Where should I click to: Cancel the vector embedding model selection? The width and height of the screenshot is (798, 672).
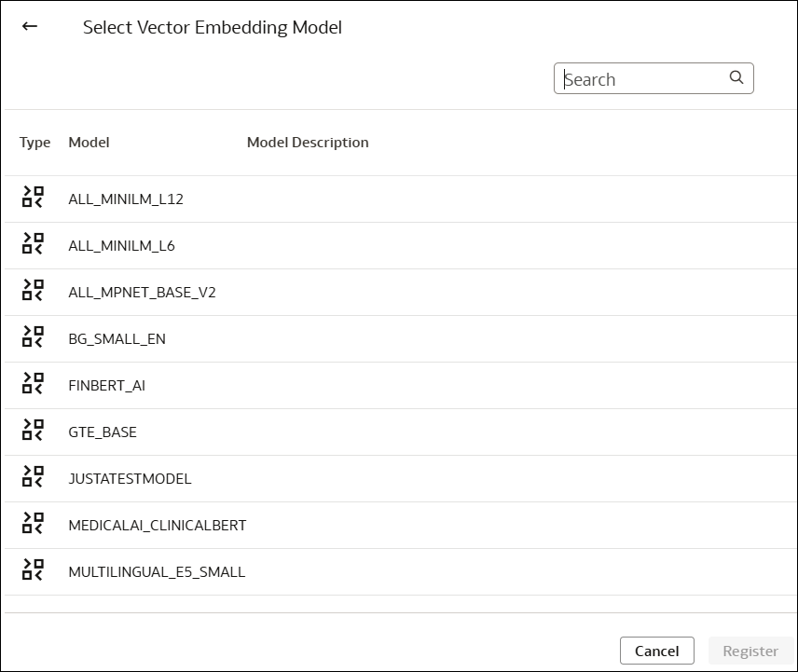point(656,650)
